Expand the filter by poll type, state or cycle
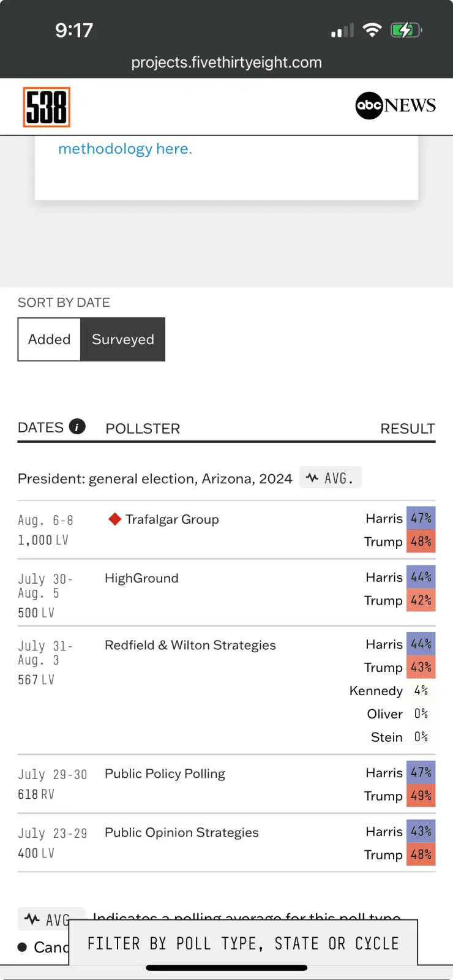 [x=243, y=943]
